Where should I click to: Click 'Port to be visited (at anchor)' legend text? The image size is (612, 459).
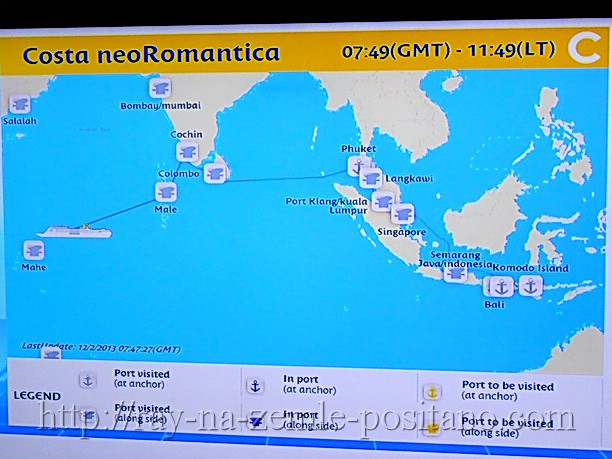click(x=508, y=391)
